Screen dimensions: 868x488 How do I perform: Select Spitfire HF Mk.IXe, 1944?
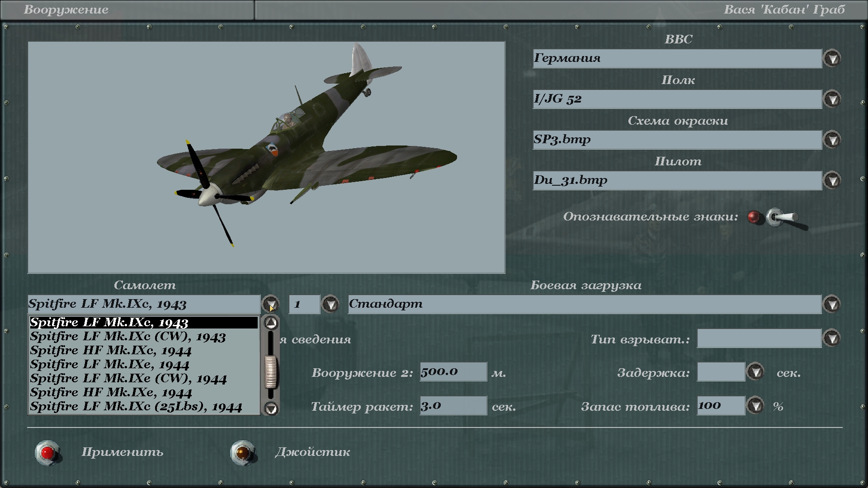[x=144, y=393]
